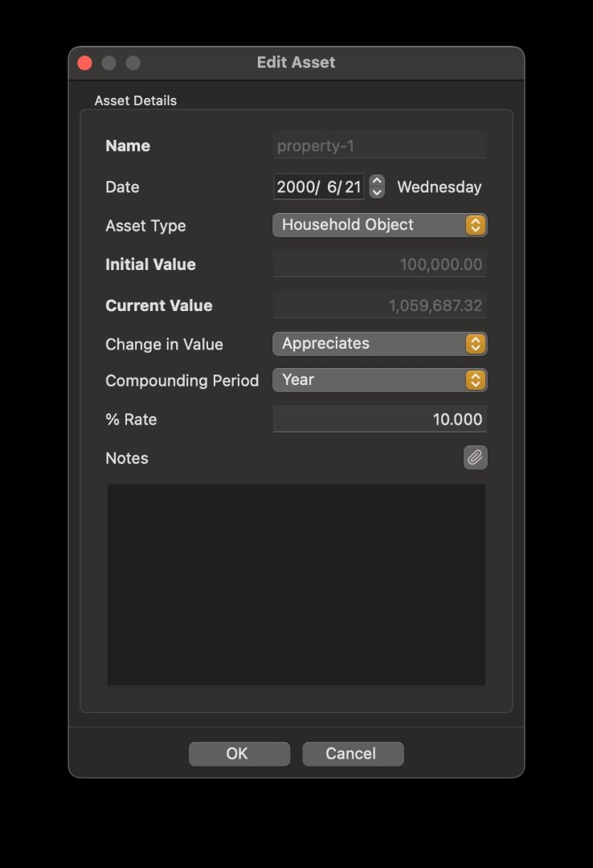Select the day segment 21 in the Date field
The height and width of the screenshot is (868, 593).
(353, 187)
